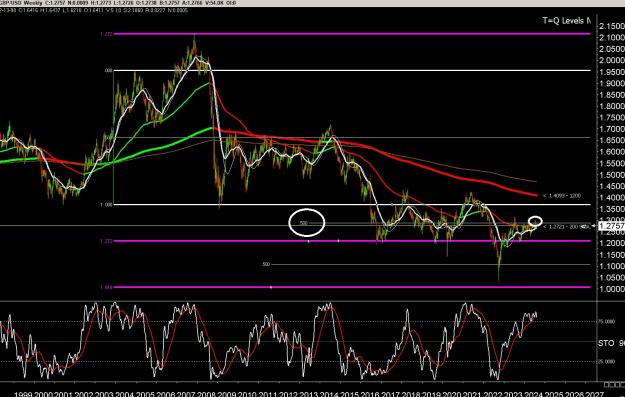Click the 1.2000 price axis label
The image size is (625, 397).
point(612,243)
